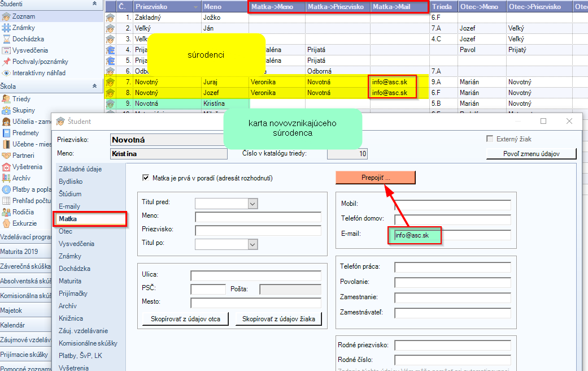Open Vyšetrenia icon in sidebar
This screenshot has height=371, width=588.
pos(6,167)
